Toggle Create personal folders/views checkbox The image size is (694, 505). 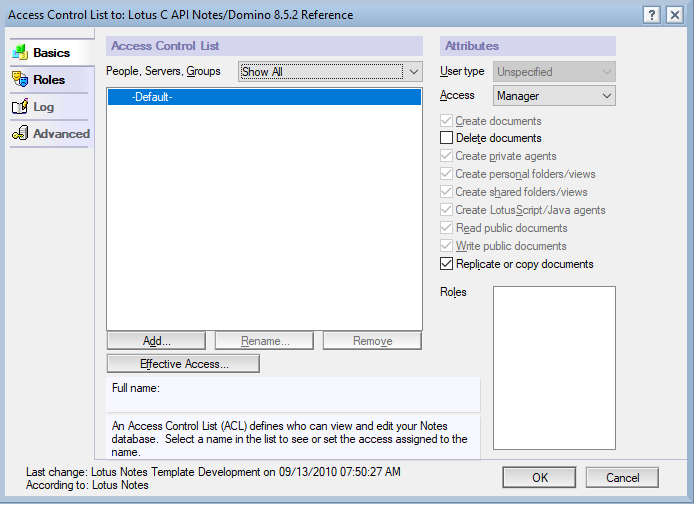click(446, 173)
